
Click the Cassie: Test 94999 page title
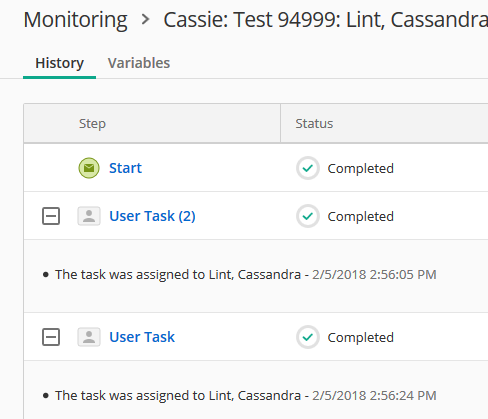[326, 20]
